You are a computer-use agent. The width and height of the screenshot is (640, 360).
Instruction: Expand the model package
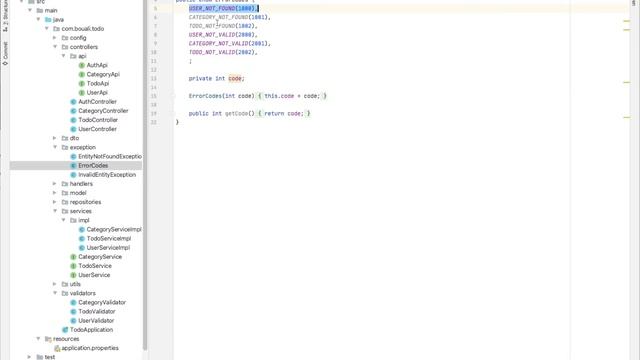55,193
